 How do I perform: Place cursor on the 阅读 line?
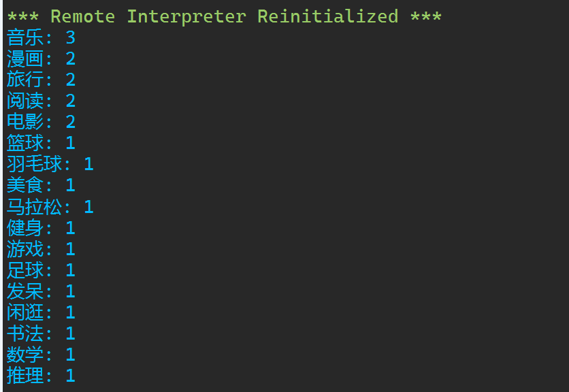(x=41, y=101)
